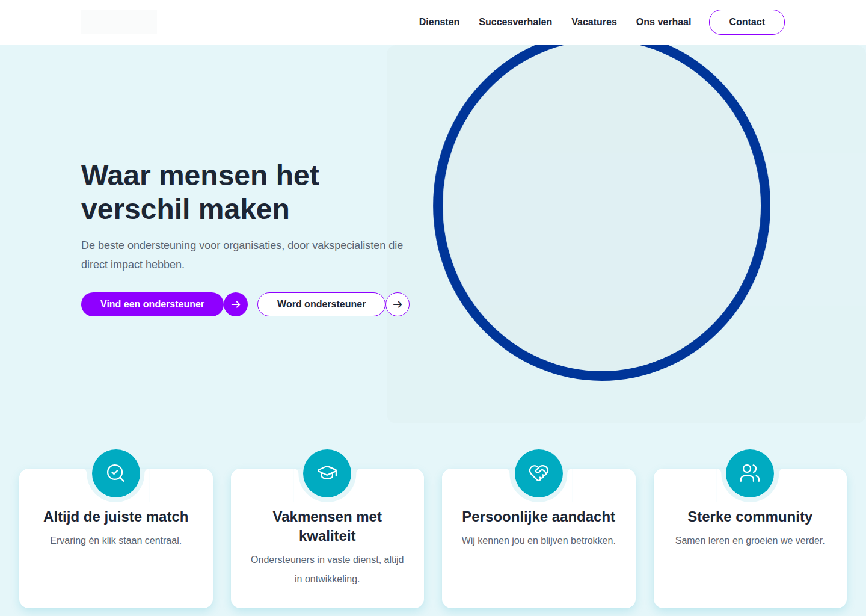Screen dimensions: 866x616
Task: Go to Succesverhalen in navigation
Action: [515, 22]
